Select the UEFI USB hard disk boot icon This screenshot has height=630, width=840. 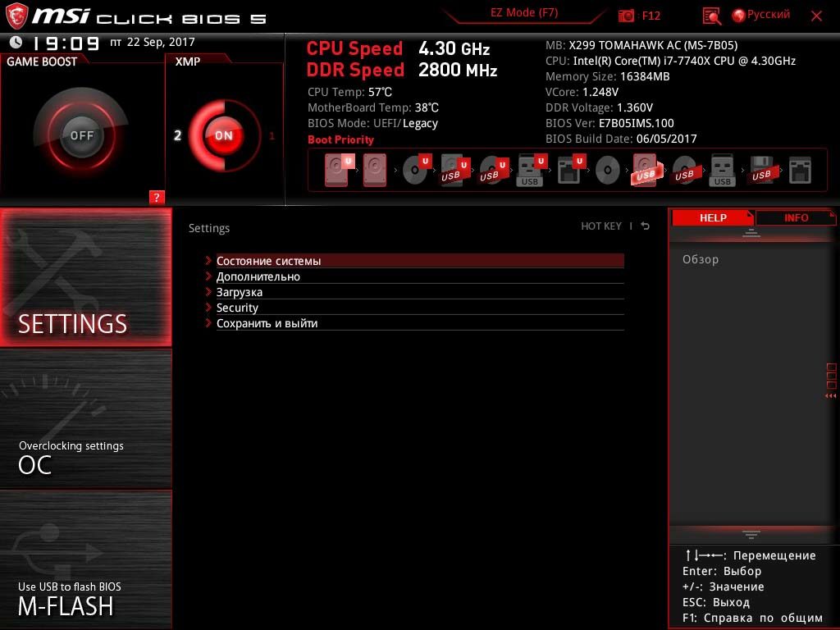454,171
